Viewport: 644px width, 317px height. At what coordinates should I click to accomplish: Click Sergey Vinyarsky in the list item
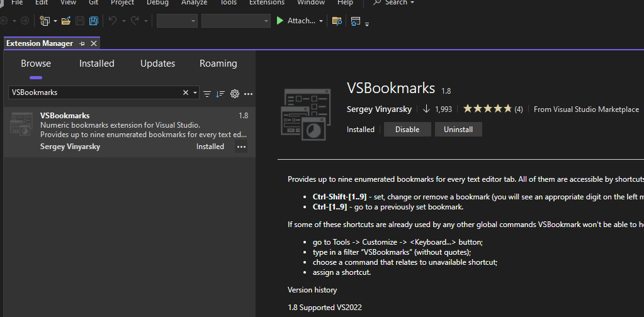(70, 147)
